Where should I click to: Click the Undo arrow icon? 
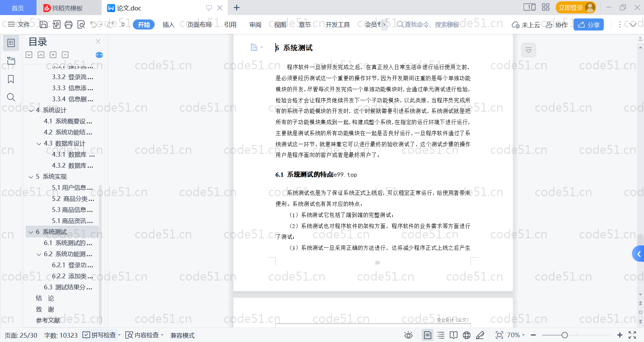94,24
